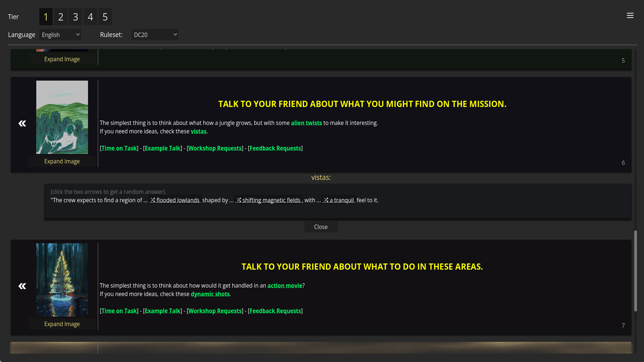Open Workshop Requests in mission card
Screen dimensions: 644x362
215,148
